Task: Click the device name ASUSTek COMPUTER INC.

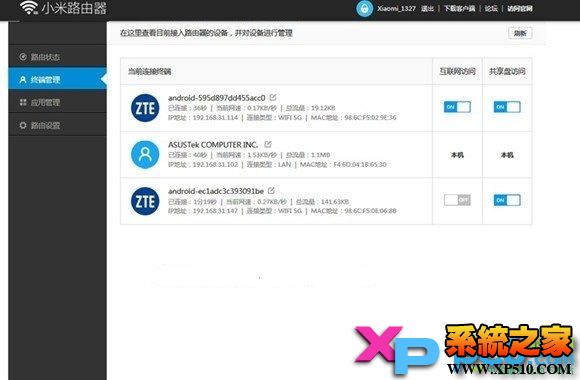Action: click(x=213, y=144)
